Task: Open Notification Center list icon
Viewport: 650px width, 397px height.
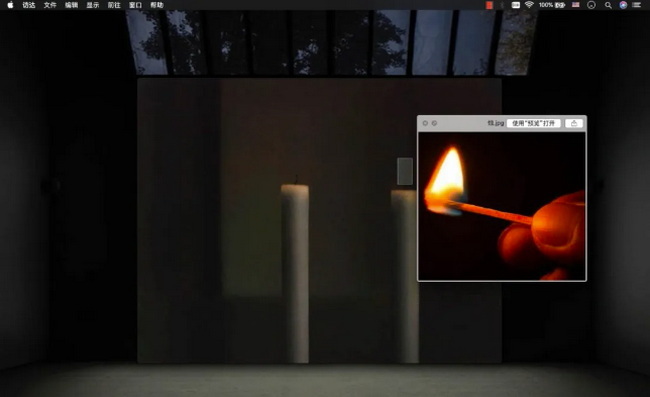Action: click(x=637, y=5)
